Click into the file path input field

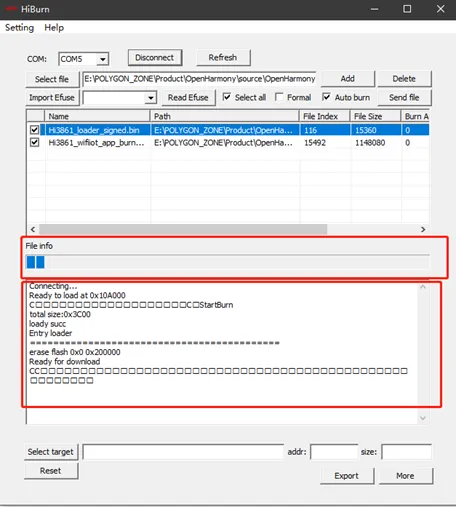coord(199,79)
